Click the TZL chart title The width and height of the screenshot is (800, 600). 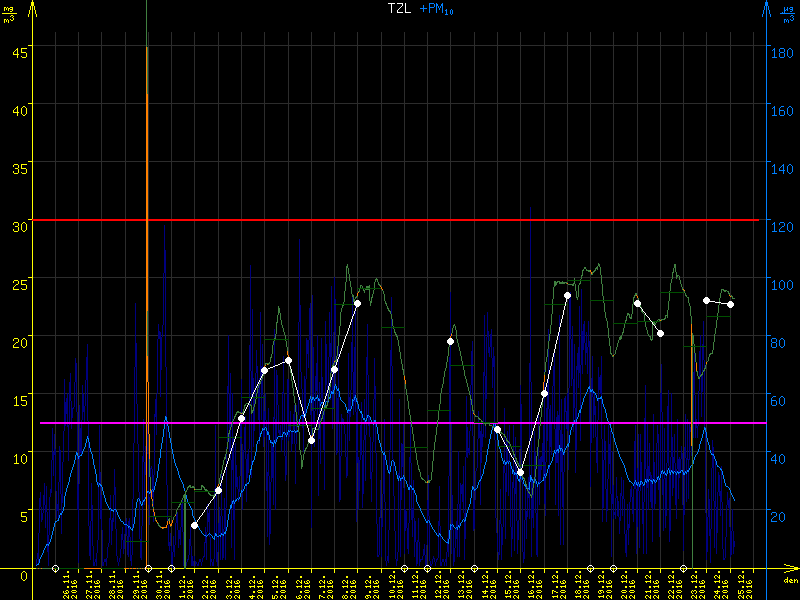tap(400, 9)
